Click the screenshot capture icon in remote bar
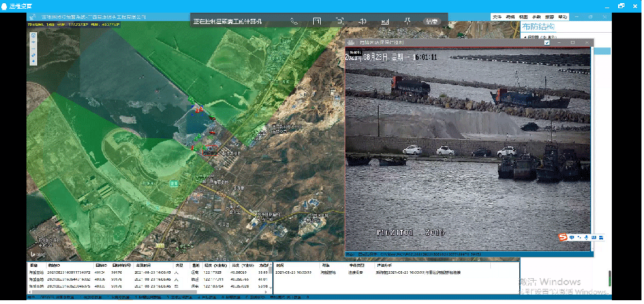Image resolution: width=644 pixels, height=304 pixels. click(x=340, y=21)
